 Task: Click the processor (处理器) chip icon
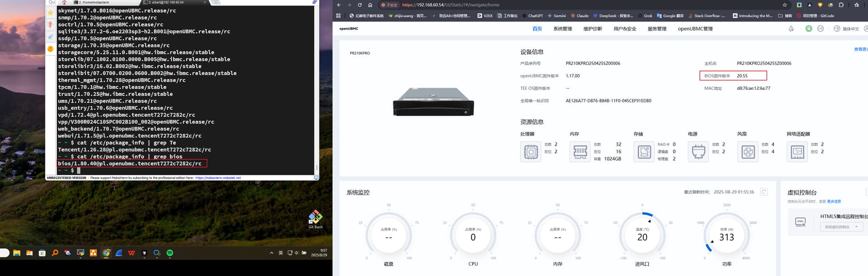[x=531, y=152]
